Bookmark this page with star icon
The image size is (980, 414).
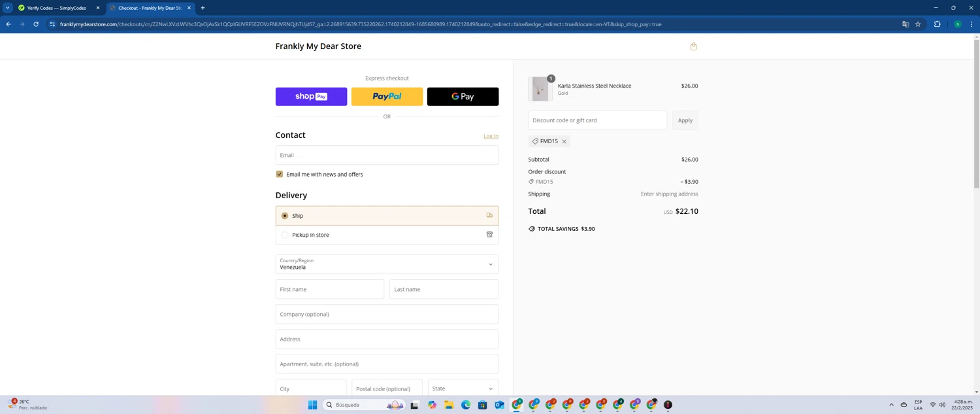coord(918,24)
